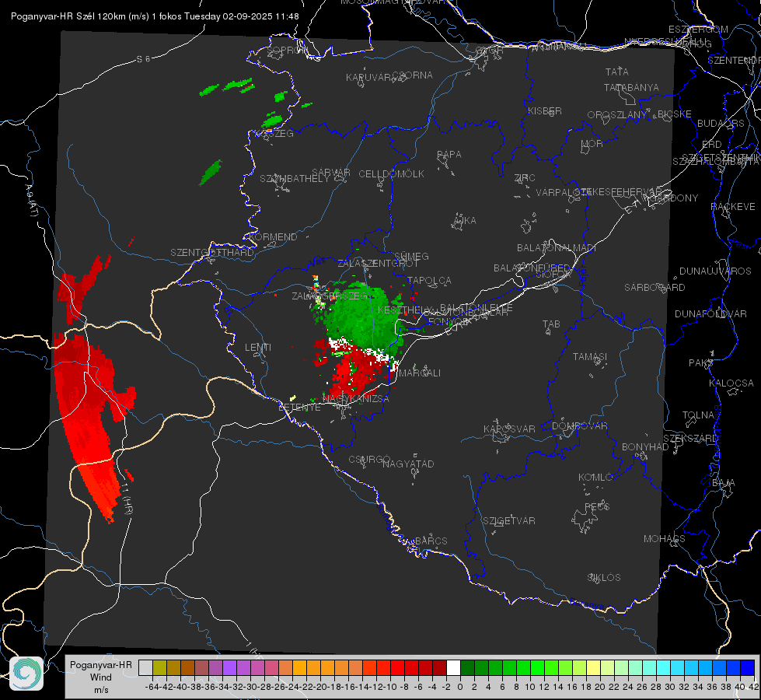
Task: Click the Poganyvar-HR Wind m/s legend label
Action: pyautogui.click(x=101, y=677)
